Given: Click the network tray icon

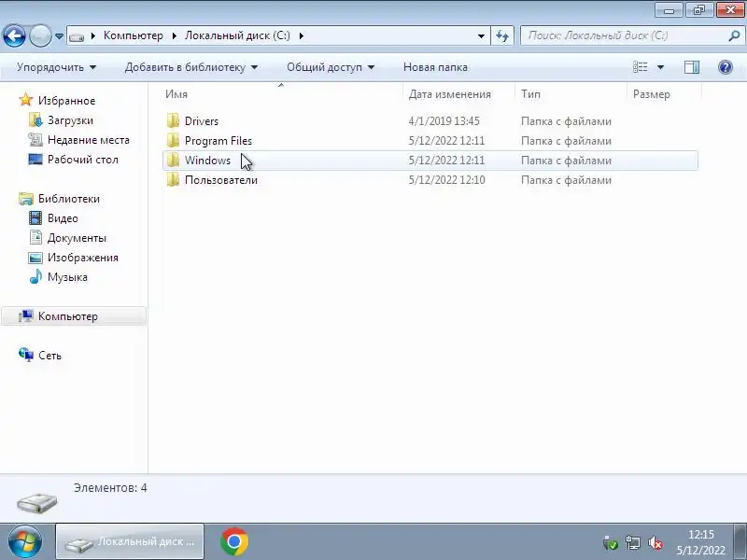Looking at the screenshot, I should [x=633, y=542].
